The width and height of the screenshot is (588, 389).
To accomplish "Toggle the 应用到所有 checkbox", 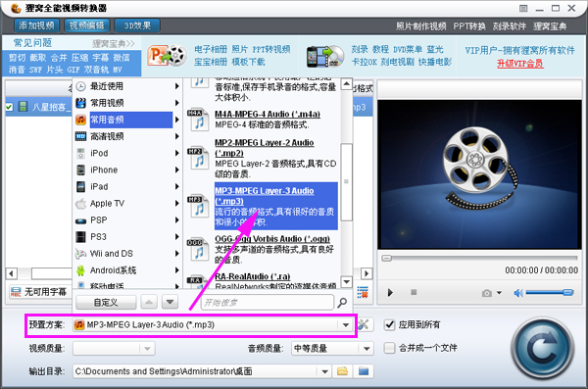I will (x=390, y=324).
